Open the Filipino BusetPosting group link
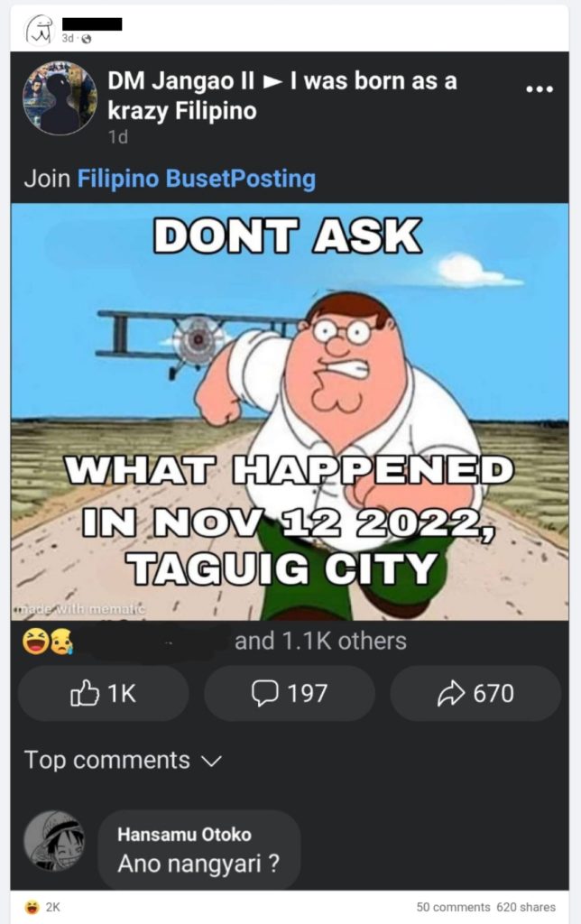 click(x=196, y=178)
